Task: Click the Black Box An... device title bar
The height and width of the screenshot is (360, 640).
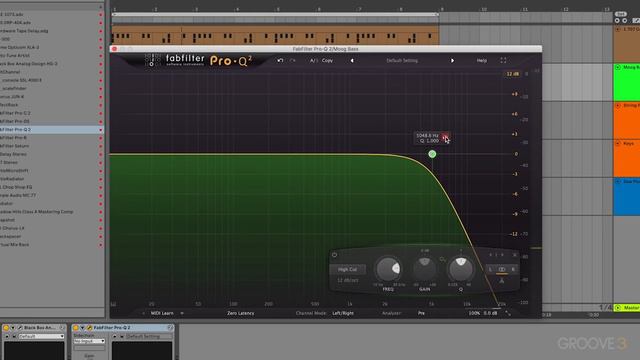Action: [x=34, y=327]
